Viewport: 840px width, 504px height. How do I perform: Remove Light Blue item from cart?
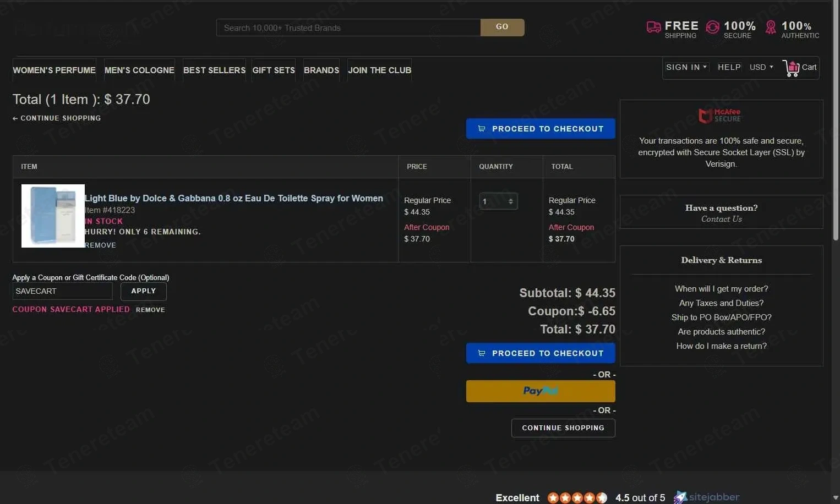pyautogui.click(x=100, y=245)
